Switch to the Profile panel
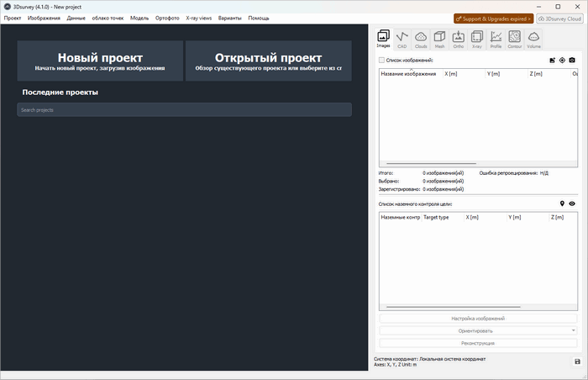This screenshot has height=380, width=588. click(x=496, y=38)
